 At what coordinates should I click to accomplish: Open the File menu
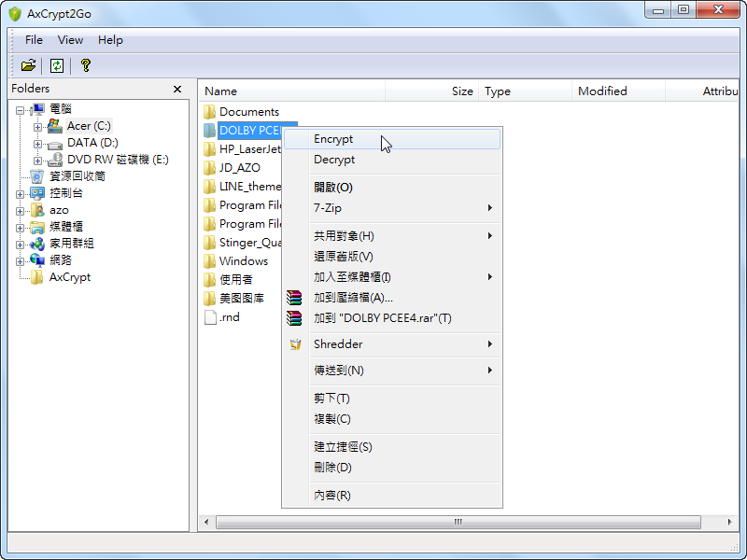[34, 40]
